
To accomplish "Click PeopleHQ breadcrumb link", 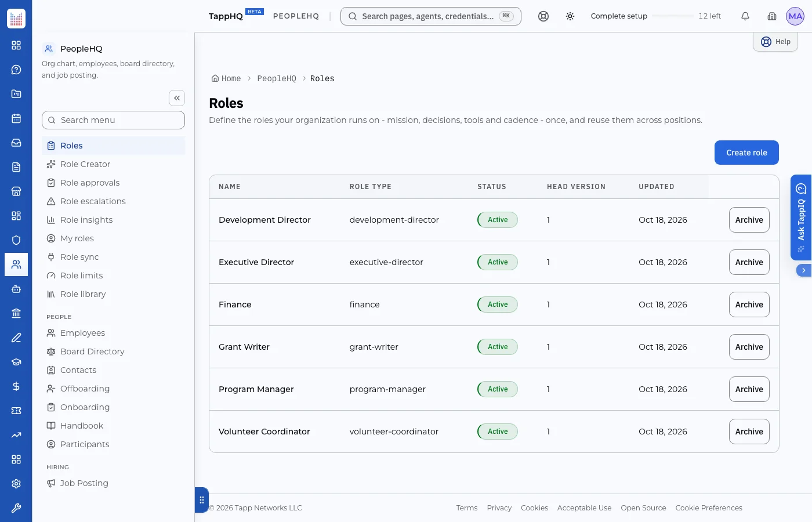I will click(x=277, y=78).
